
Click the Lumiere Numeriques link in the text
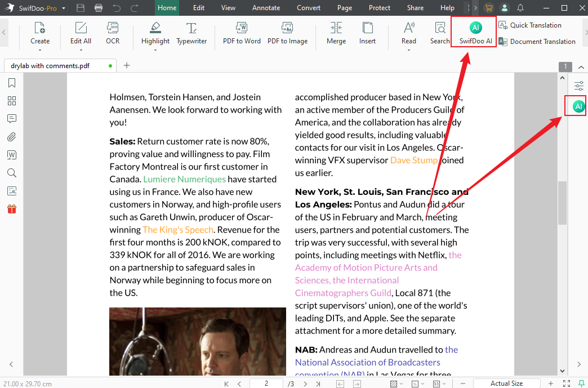184,179
